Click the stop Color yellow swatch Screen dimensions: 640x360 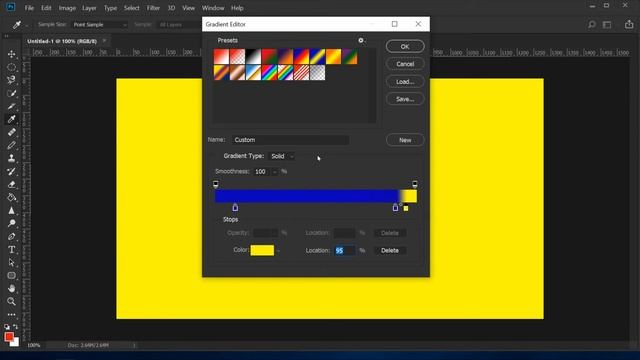[262, 250]
